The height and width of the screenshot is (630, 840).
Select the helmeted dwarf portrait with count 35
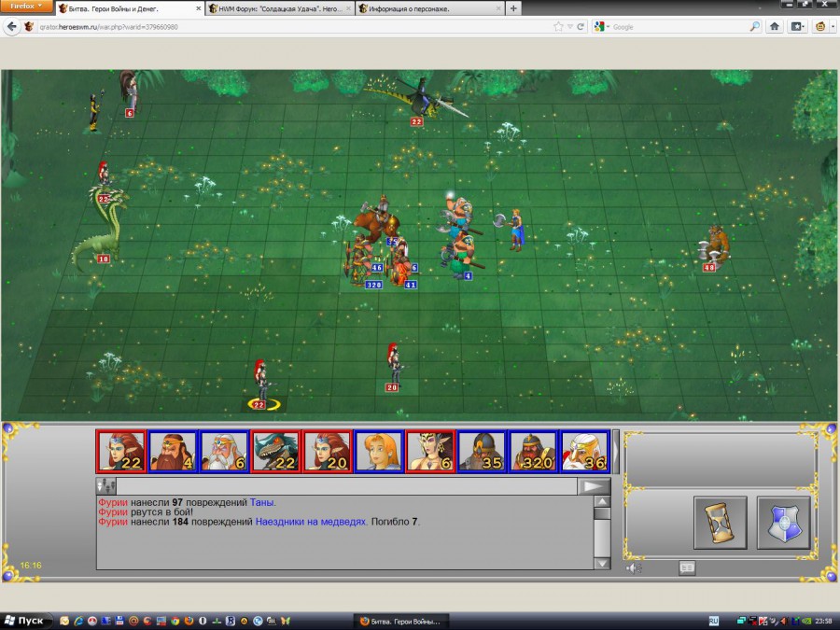coord(482,451)
